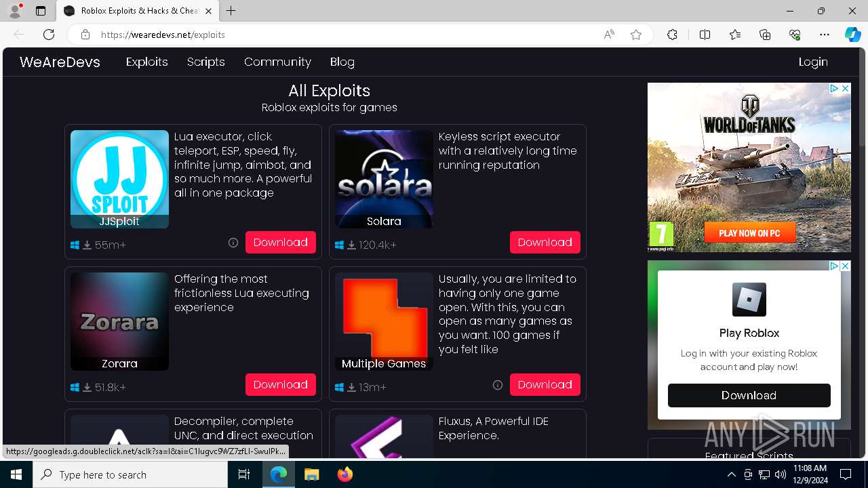
Task: Click the info icon on JJSploit card
Action: coord(233,243)
